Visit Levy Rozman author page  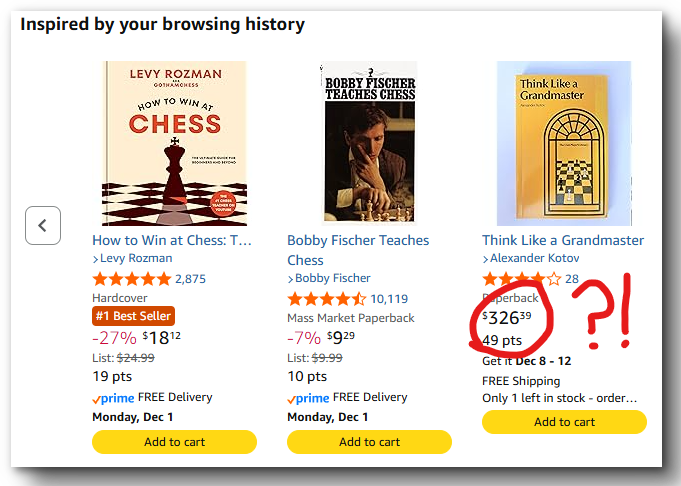point(135,258)
